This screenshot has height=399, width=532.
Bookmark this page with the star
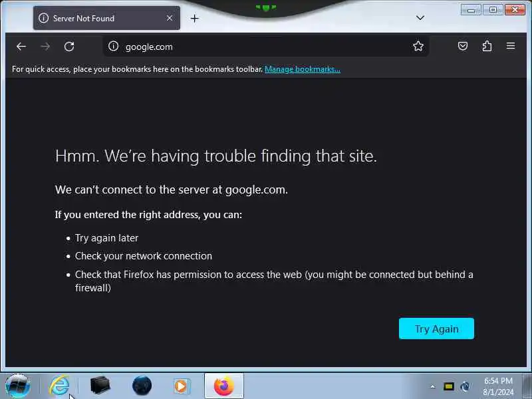coord(418,46)
